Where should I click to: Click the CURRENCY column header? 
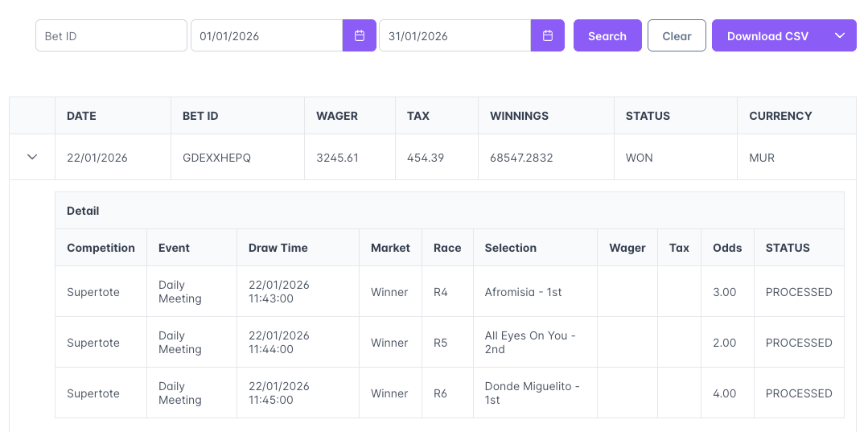(780, 116)
